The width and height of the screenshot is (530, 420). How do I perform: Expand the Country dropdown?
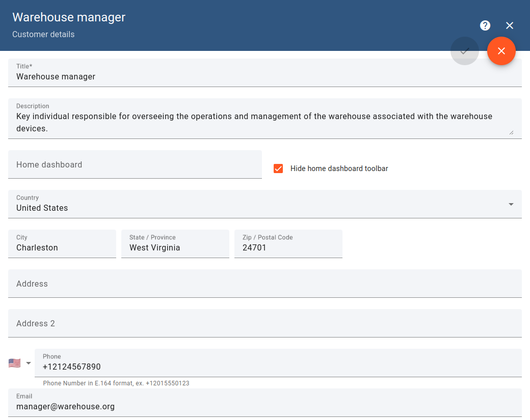511,204
